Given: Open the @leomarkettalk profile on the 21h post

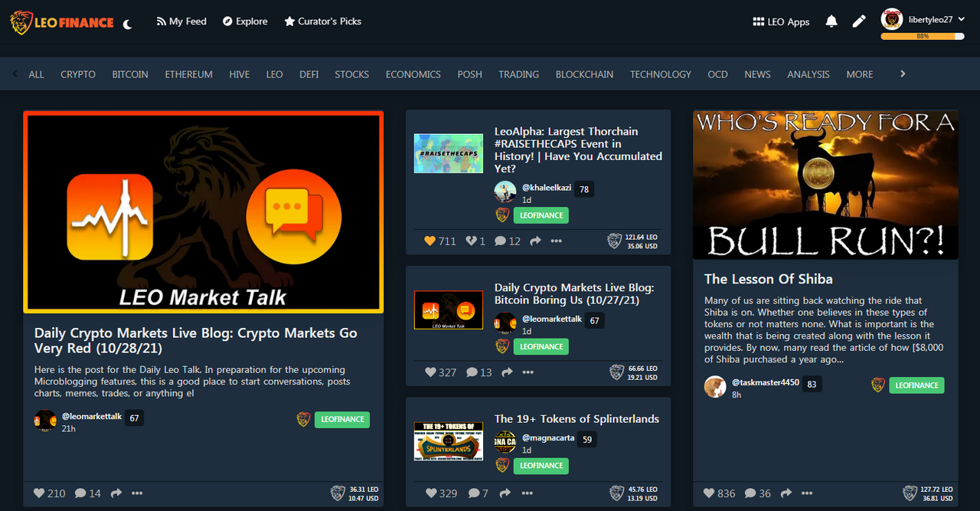Looking at the screenshot, I should click(92, 417).
